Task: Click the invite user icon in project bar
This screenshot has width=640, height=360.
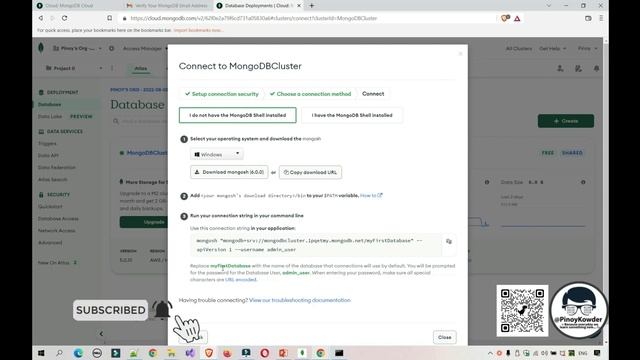Action: 560,69
